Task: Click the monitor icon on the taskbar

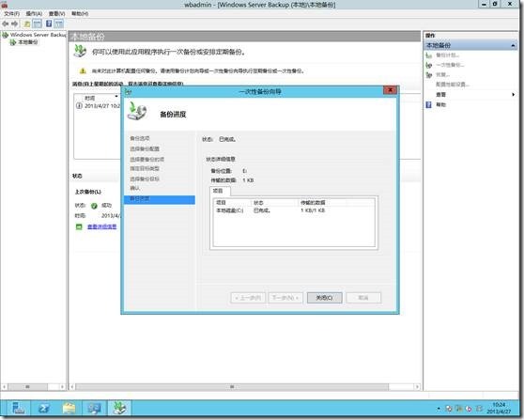Action: [94, 409]
